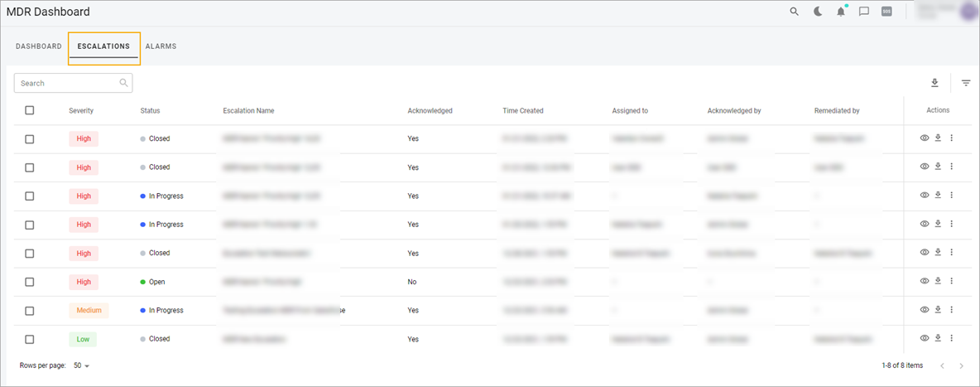Switch to the Dashboard tab
Screen dimensions: 980x387
[x=39, y=46]
